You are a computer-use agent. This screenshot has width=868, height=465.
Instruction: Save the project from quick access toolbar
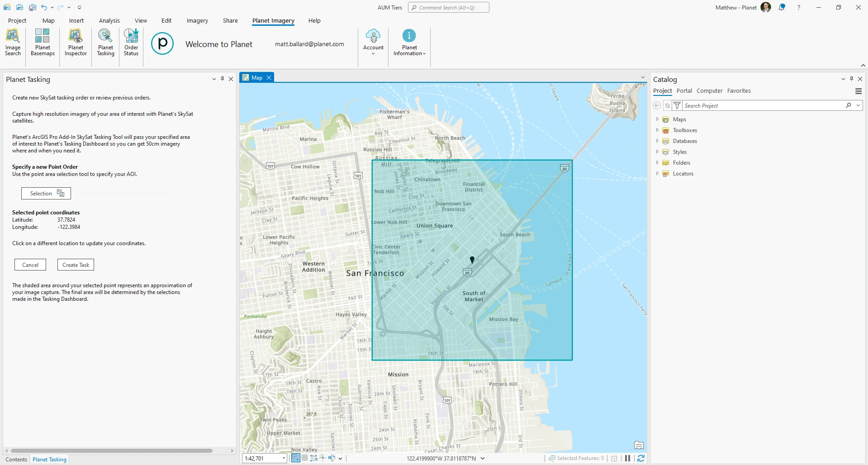pyautogui.click(x=32, y=7)
